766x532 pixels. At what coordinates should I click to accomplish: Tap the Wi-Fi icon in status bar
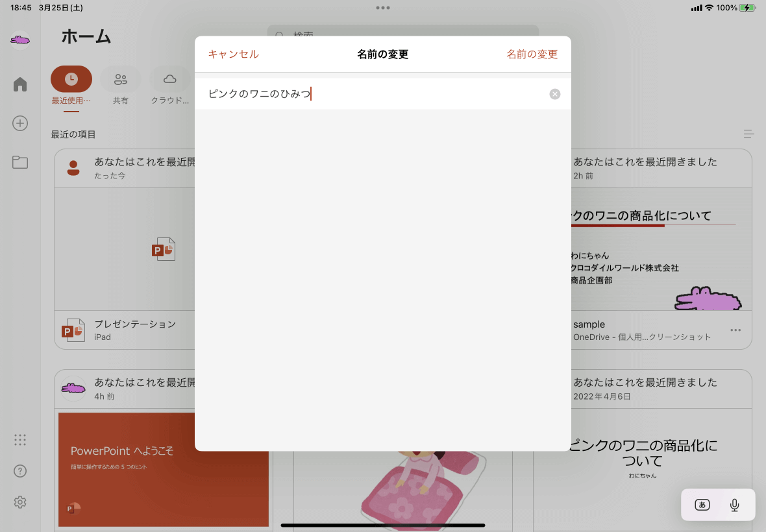coord(709,8)
